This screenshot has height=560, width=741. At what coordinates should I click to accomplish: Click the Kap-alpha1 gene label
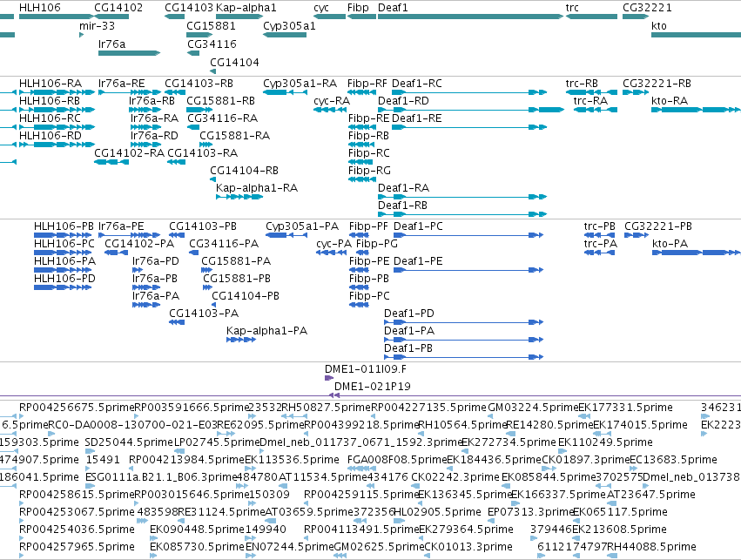[x=246, y=8]
